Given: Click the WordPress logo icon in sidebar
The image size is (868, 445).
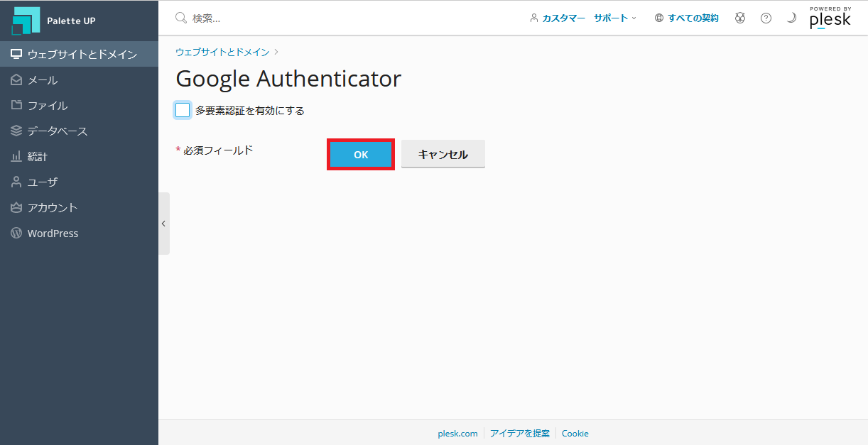Looking at the screenshot, I should coord(16,233).
